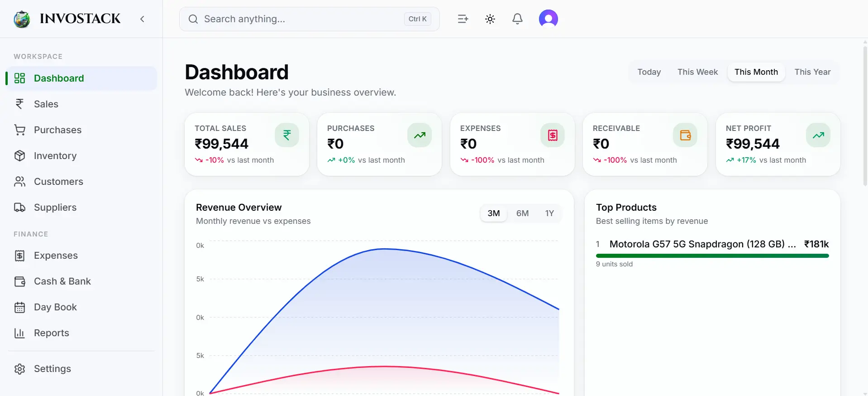Screen dimensions: 868x396
Task: Switch the period to This Week
Action: click(697, 72)
